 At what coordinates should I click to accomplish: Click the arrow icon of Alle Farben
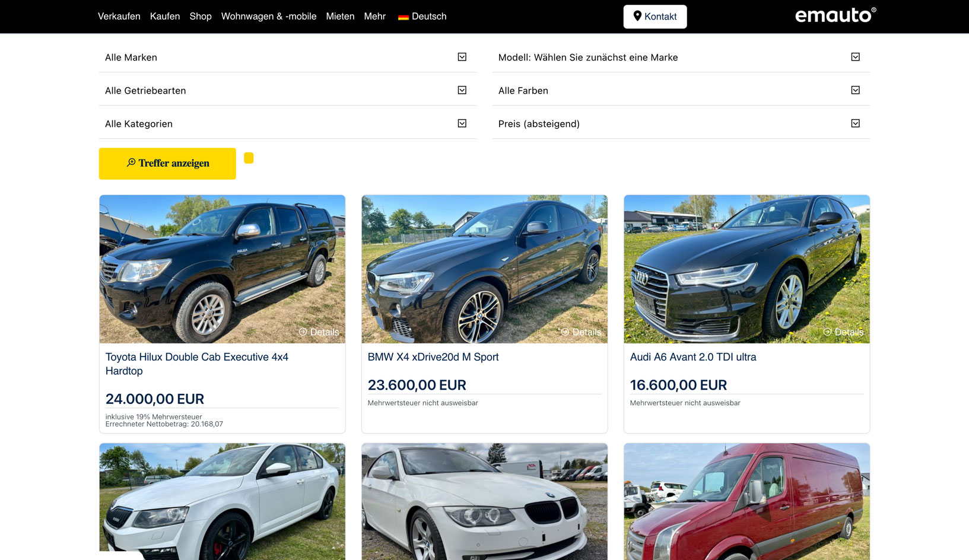pyautogui.click(x=856, y=90)
